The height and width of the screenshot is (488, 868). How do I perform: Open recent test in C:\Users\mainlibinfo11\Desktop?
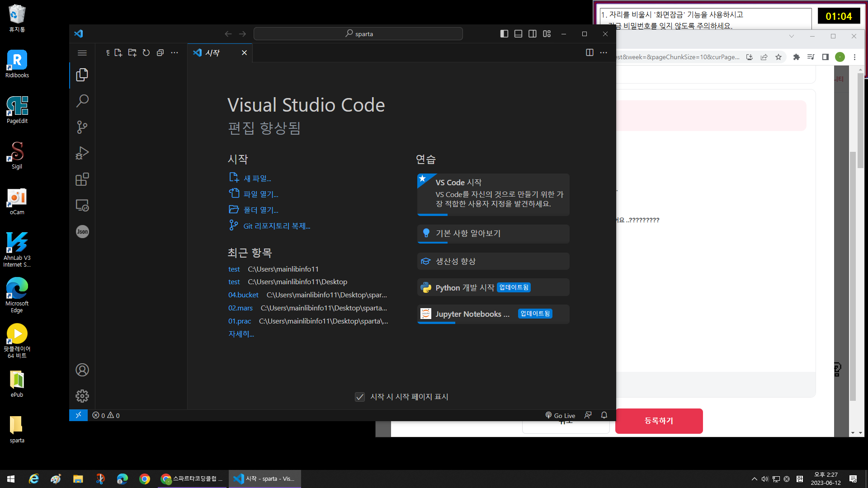click(x=234, y=282)
